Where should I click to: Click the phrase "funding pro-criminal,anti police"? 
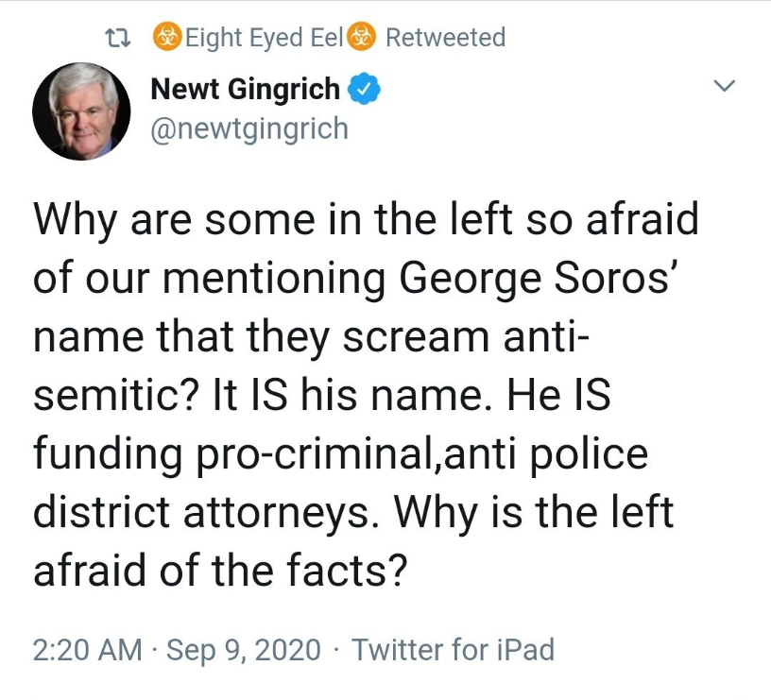(341, 454)
